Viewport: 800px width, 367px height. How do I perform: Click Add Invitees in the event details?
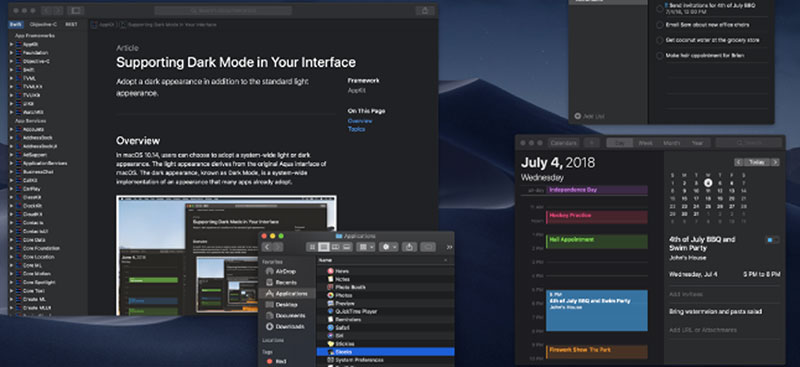[686, 295]
